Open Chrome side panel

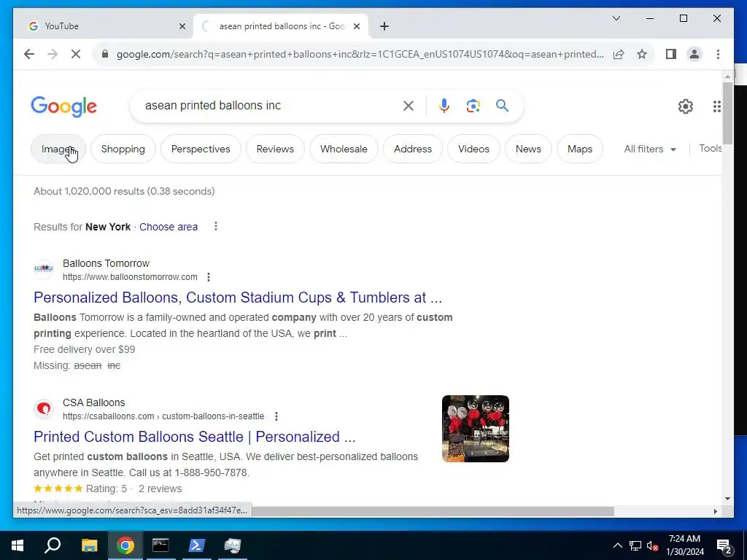tap(671, 54)
